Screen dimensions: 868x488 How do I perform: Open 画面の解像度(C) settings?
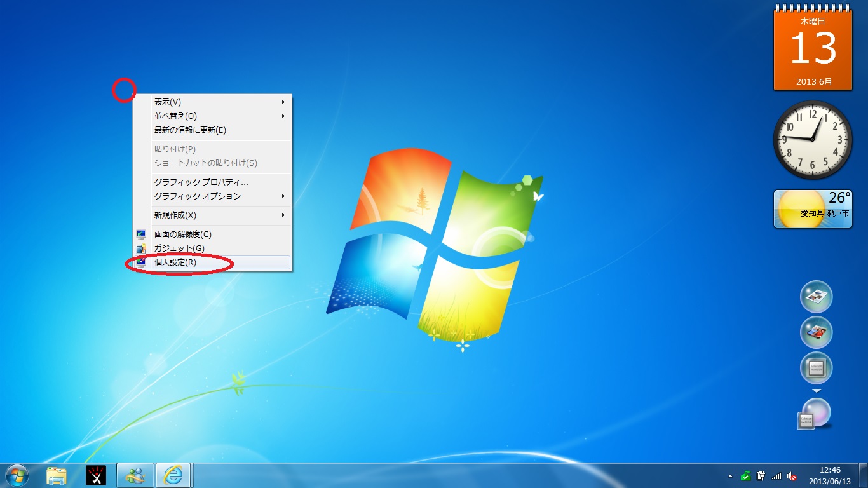tap(212, 234)
